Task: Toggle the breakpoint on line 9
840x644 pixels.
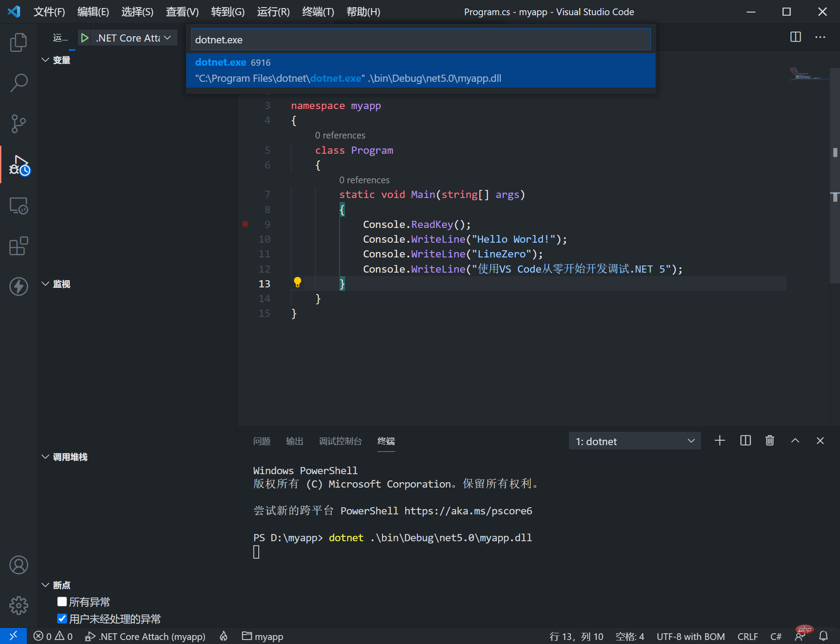Action: [245, 224]
